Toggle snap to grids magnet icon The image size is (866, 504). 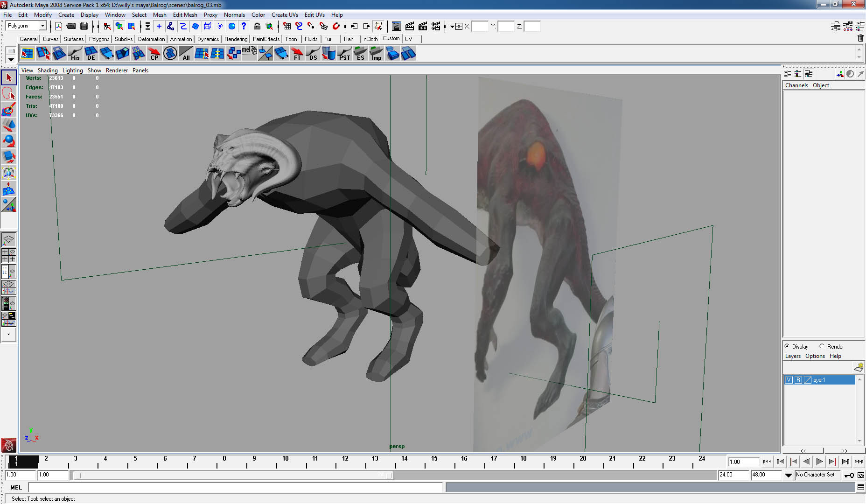(x=287, y=26)
